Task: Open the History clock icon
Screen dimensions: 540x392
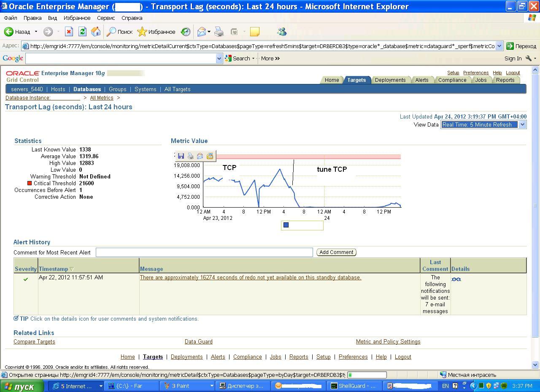Action: coord(186,32)
